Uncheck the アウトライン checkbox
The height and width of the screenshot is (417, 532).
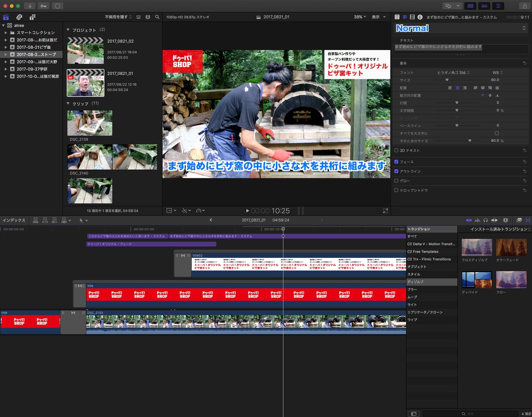click(x=396, y=171)
